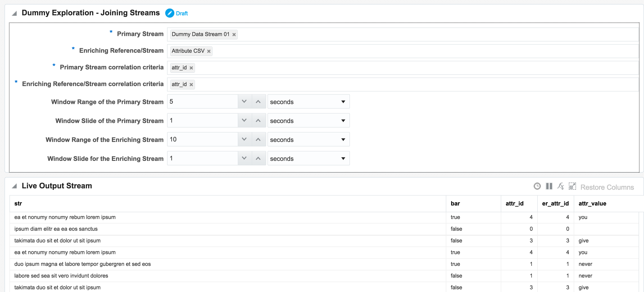Open Primary Stream Window Slide units dropdown
Screen dimensions: 644x292
click(x=343, y=121)
